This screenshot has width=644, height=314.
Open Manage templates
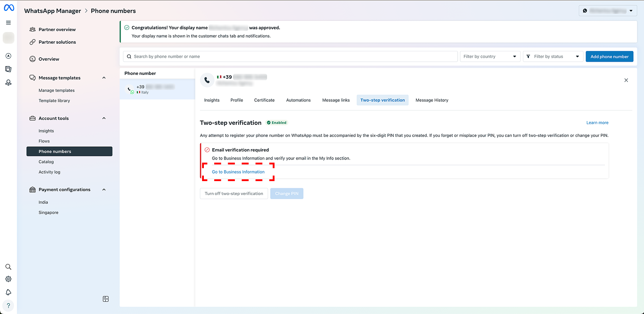57,91
